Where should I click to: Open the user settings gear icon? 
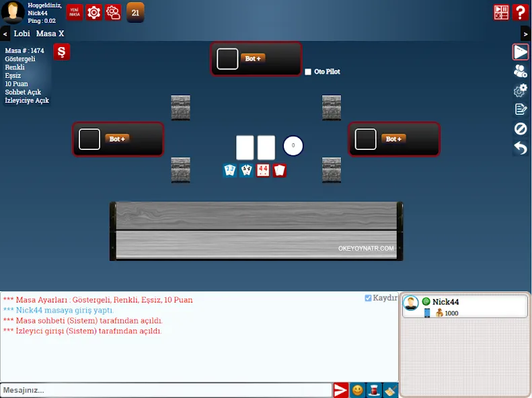114,12
